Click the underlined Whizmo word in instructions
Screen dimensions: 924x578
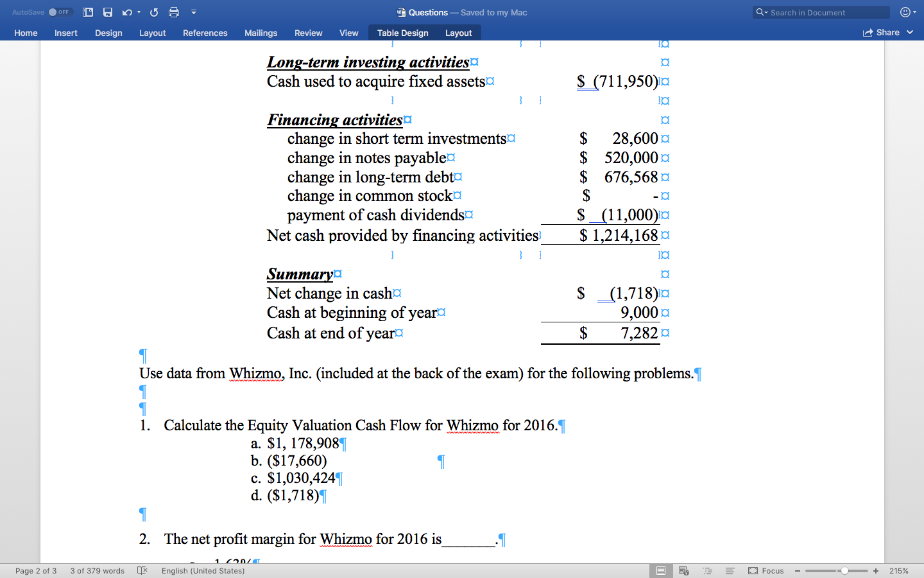(x=257, y=374)
